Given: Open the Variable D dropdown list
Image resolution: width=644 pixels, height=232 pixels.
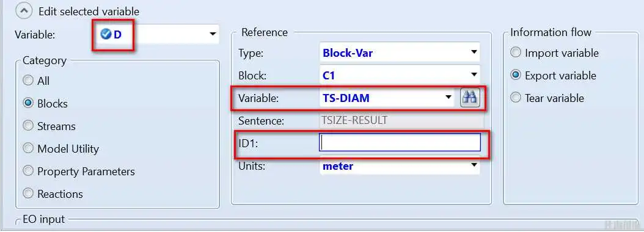Looking at the screenshot, I should [213, 34].
